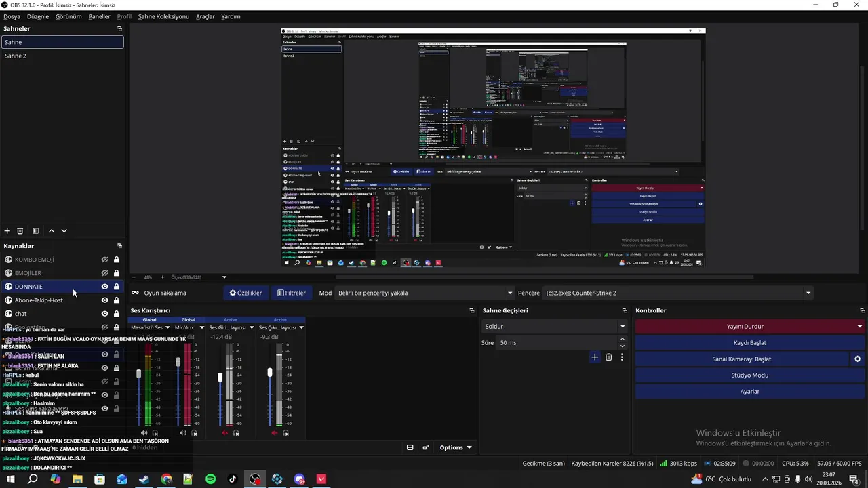Mute the Masaüstü Ses speaker icon
868x488 pixels.
pyautogui.click(x=144, y=432)
